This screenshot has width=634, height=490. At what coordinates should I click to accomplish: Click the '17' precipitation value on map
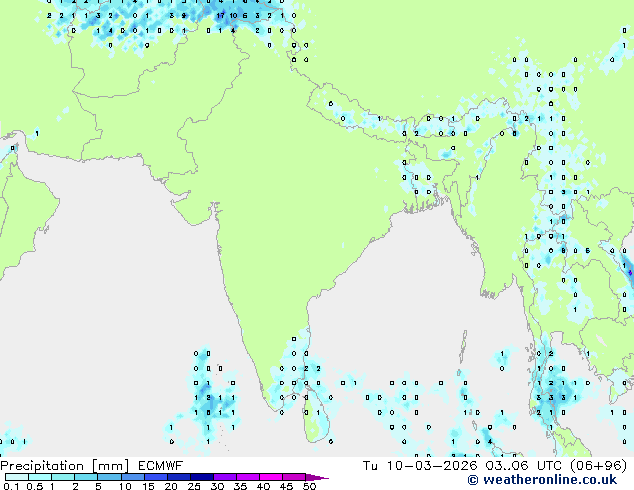coord(220,16)
